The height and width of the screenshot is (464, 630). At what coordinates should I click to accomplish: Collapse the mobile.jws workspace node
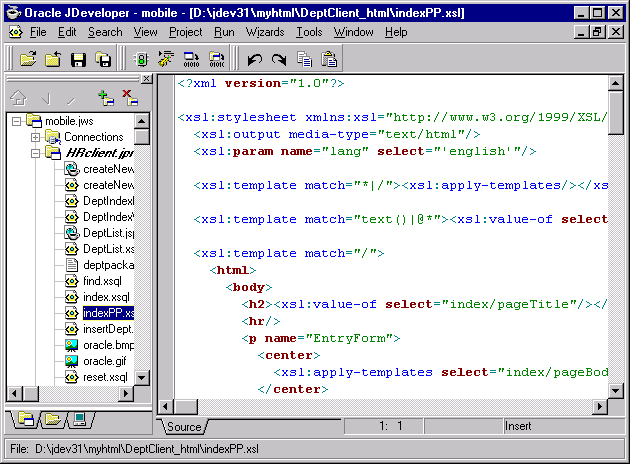point(17,121)
